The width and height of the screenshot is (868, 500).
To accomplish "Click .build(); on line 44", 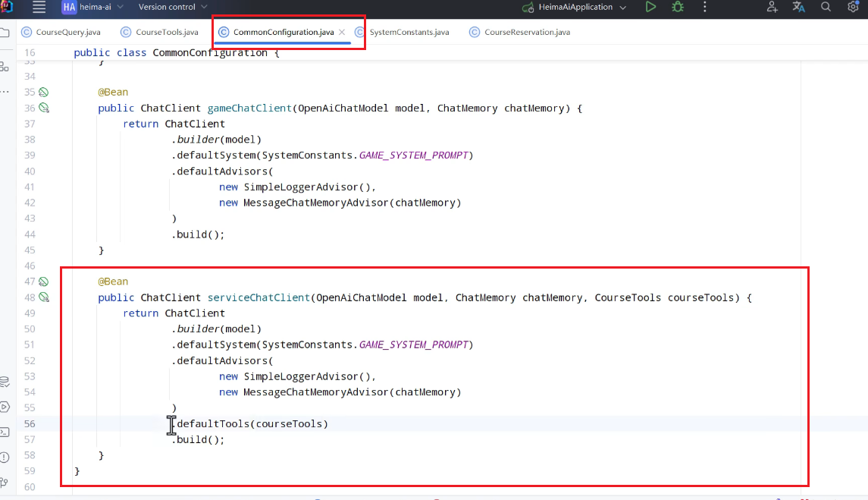I will [198, 234].
